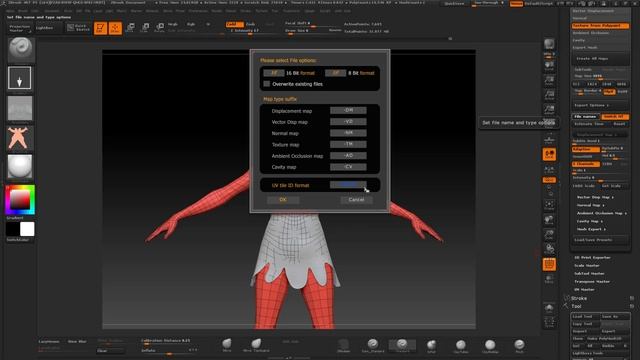Select the Rotate transform button
Viewport: 640px width, 360px height.
160,28
